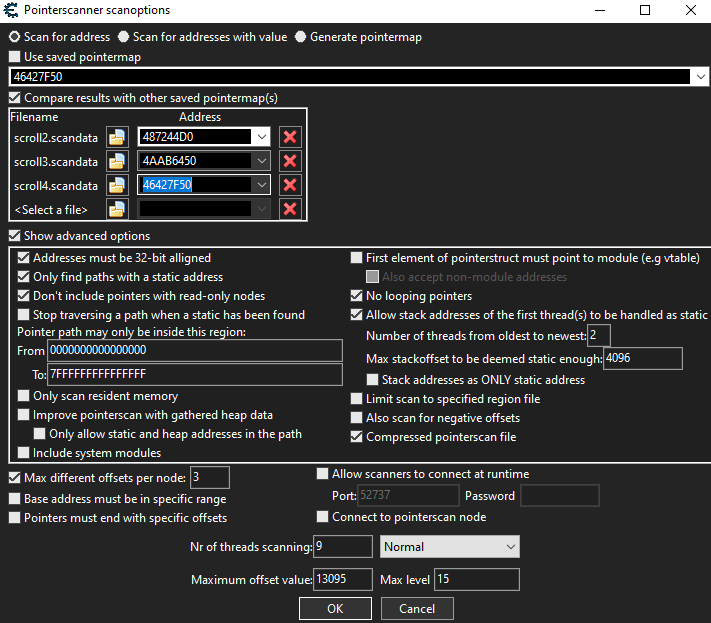Select Generate pointermap radio option
The height and width of the screenshot is (623, 711).
302,37
